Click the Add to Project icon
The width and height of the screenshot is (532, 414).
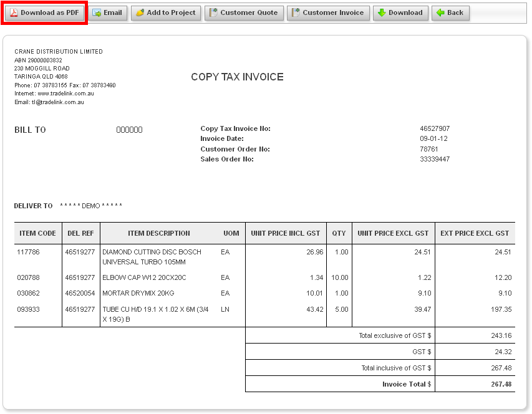[140, 13]
